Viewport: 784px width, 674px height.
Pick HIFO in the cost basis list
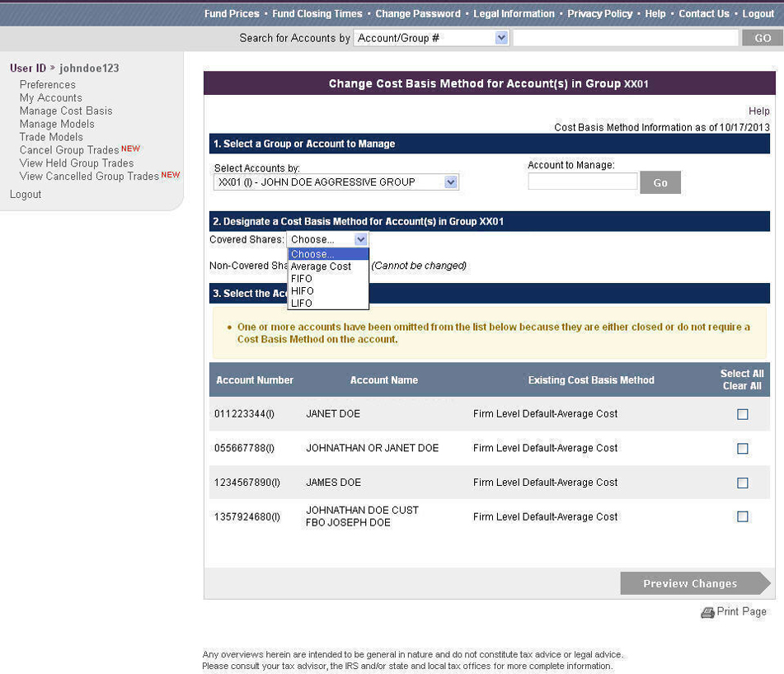(x=303, y=291)
